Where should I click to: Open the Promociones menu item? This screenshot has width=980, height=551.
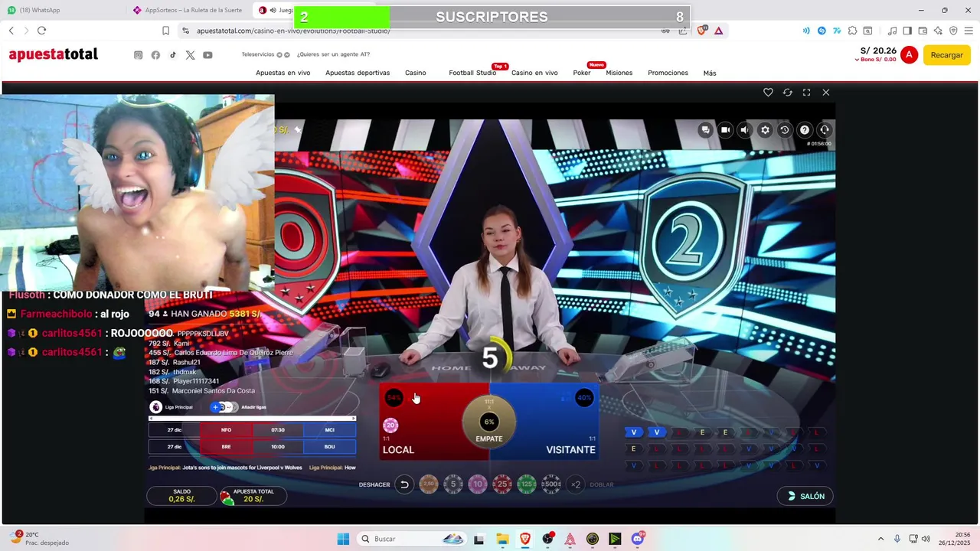(x=668, y=73)
